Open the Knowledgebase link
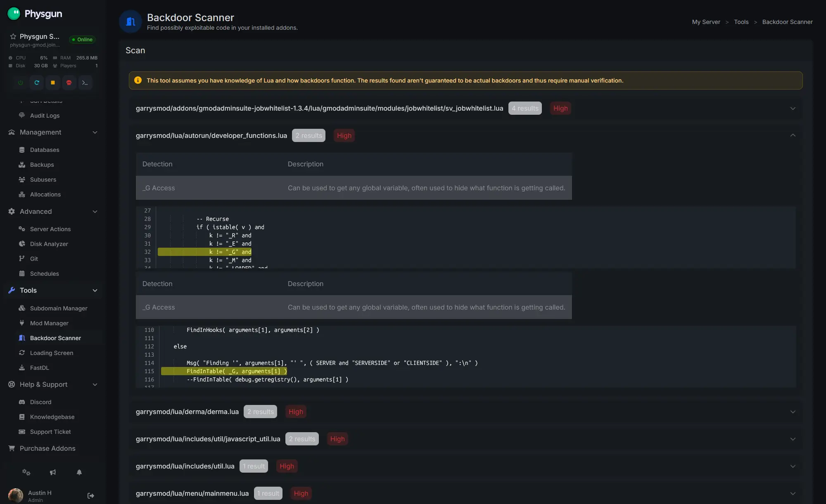The width and height of the screenshot is (826, 504). (x=52, y=417)
